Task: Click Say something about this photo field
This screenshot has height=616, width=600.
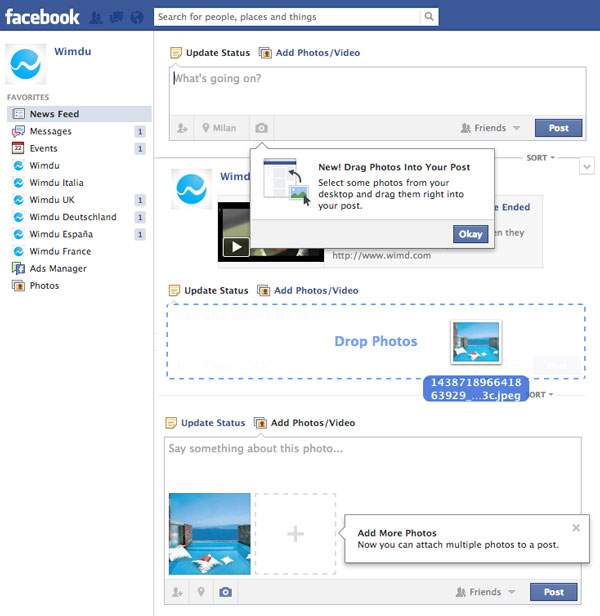Action: pyautogui.click(x=372, y=464)
